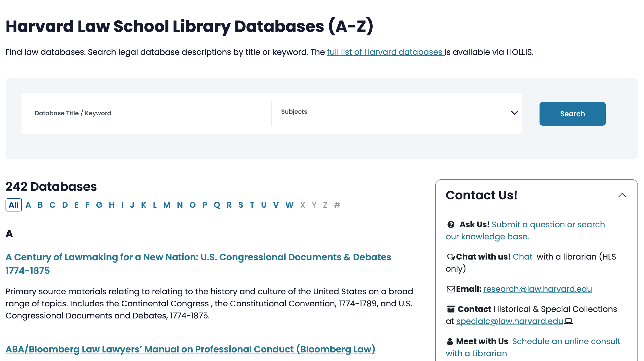Click the disabled letter Y filter

pos(314,205)
